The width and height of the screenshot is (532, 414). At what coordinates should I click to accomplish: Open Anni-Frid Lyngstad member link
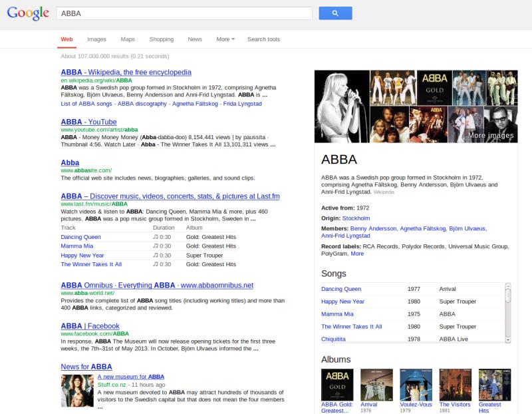click(x=346, y=236)
